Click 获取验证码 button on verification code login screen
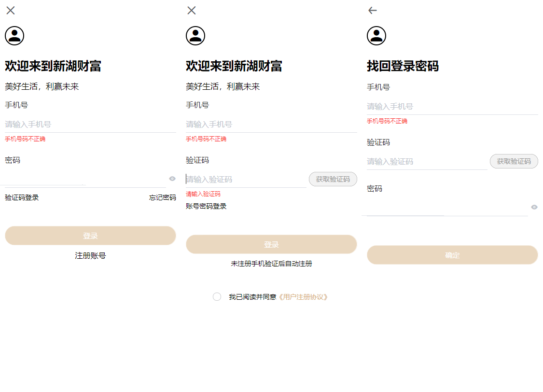Viewport: 543px width, 392px height. click(333, 179)
